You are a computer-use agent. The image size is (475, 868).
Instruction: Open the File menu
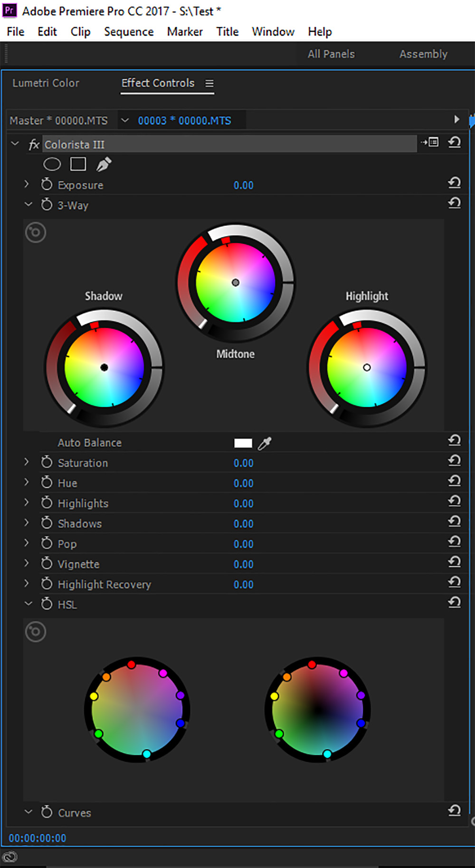16,32
